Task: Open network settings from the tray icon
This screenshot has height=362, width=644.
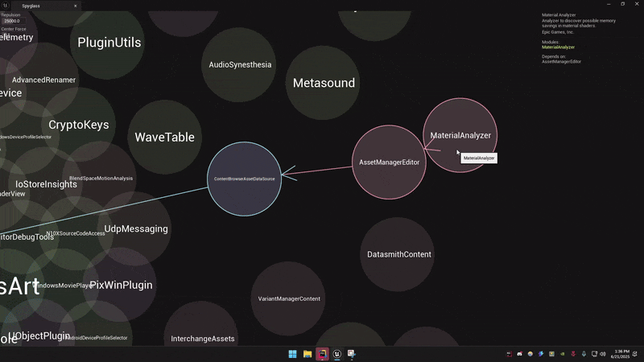Action: pos(594,354)
